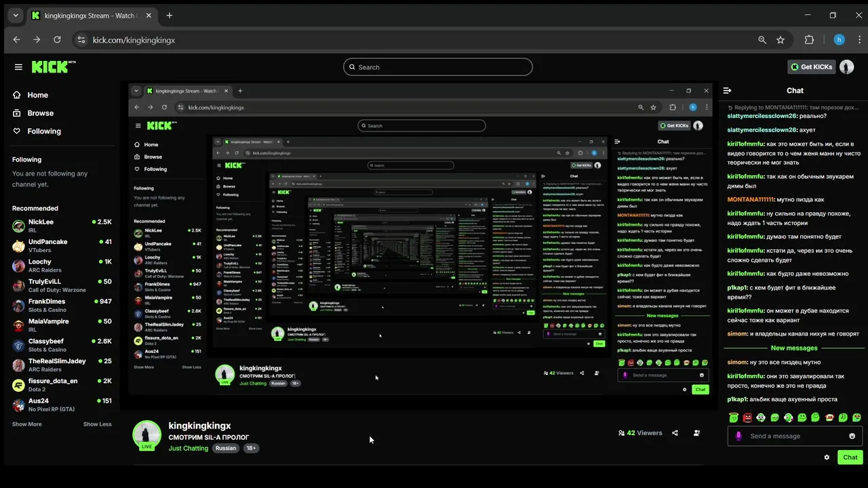The width and height of the screenshot is (868, 488).
Task: Click the 42 Viewers count
Action: [x=640, y=433]
